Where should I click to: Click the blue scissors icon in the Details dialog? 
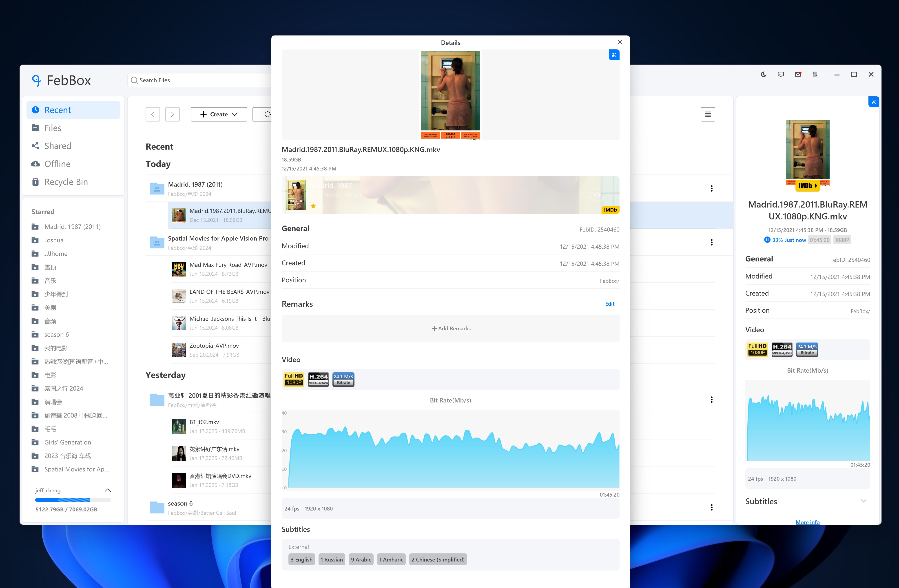[x=614, y=55]
